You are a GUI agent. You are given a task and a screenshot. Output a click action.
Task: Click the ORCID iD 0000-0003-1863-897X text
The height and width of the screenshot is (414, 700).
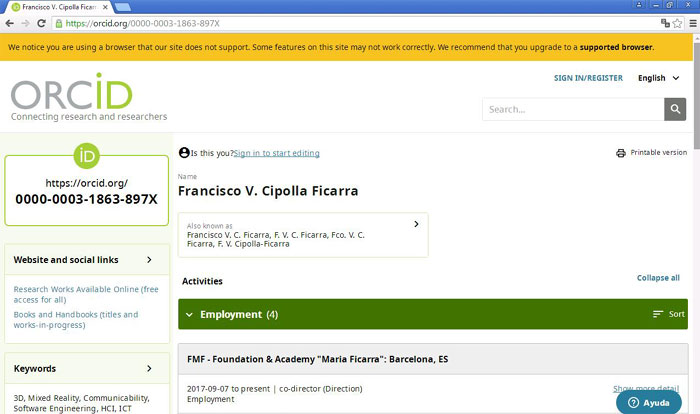87,199
